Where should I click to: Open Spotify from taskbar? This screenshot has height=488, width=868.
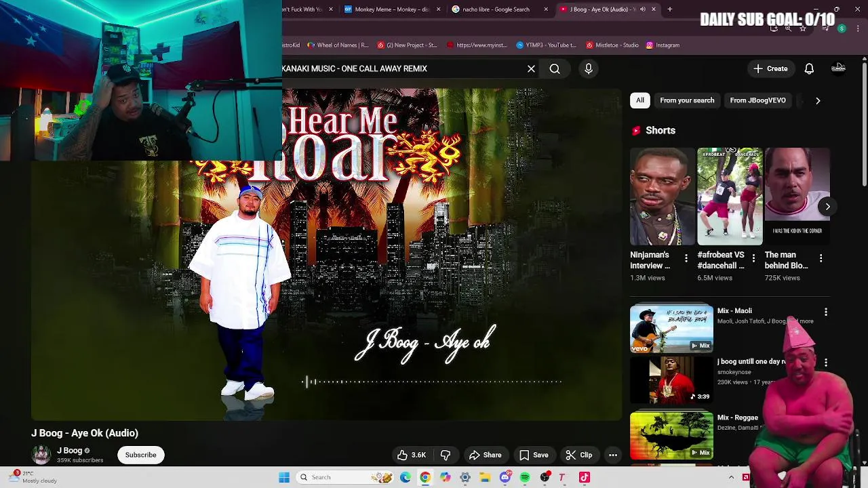click(525, 477)
